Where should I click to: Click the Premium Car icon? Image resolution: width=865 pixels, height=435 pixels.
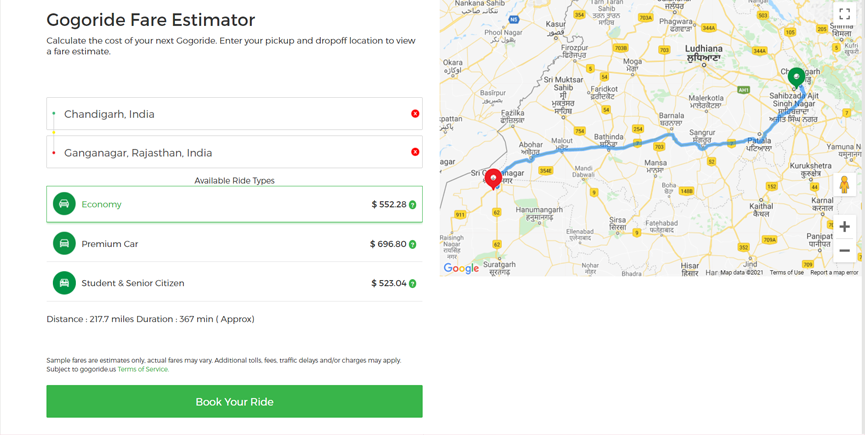pos(64,244)
